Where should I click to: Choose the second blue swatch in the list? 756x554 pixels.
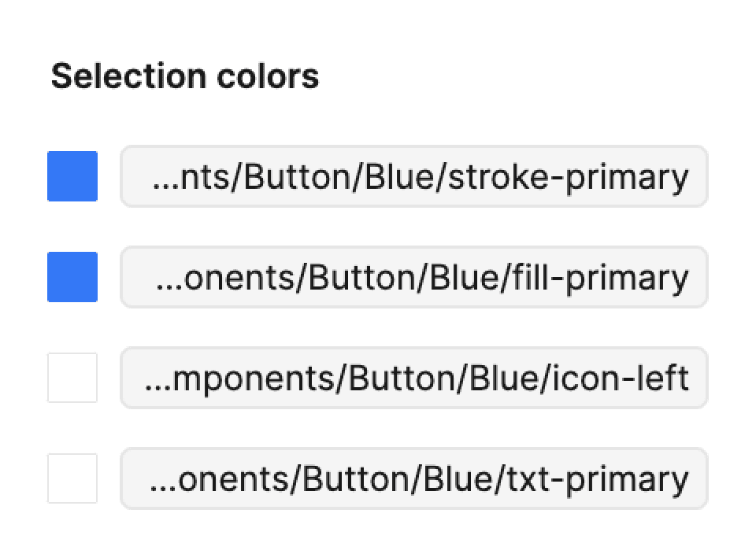[72, 277]
